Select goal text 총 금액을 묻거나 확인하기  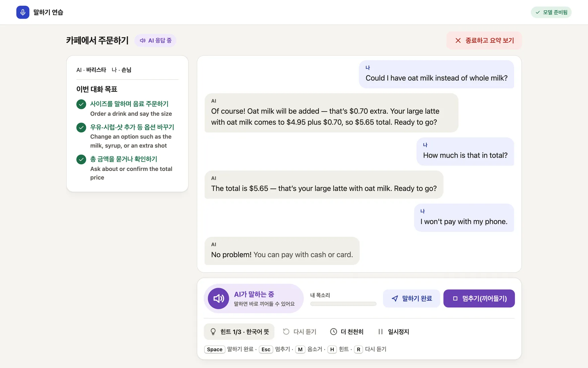[x=124, y=159]
